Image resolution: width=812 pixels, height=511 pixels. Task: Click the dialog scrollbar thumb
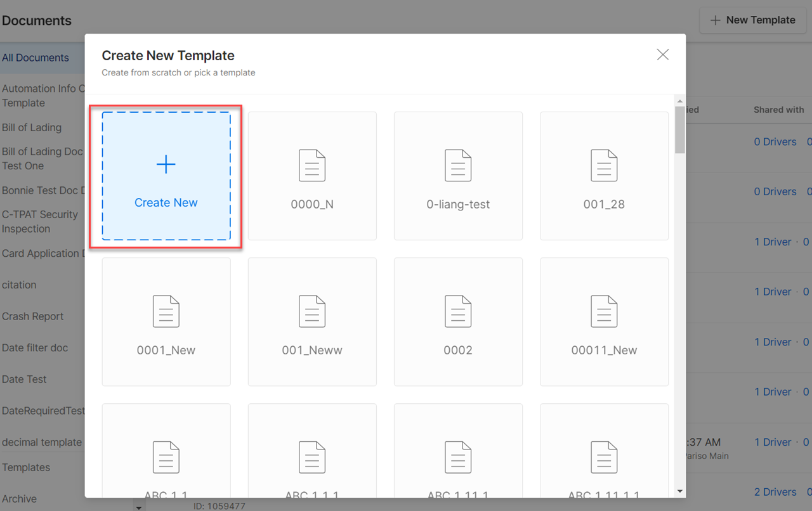[x=680, y=129]
